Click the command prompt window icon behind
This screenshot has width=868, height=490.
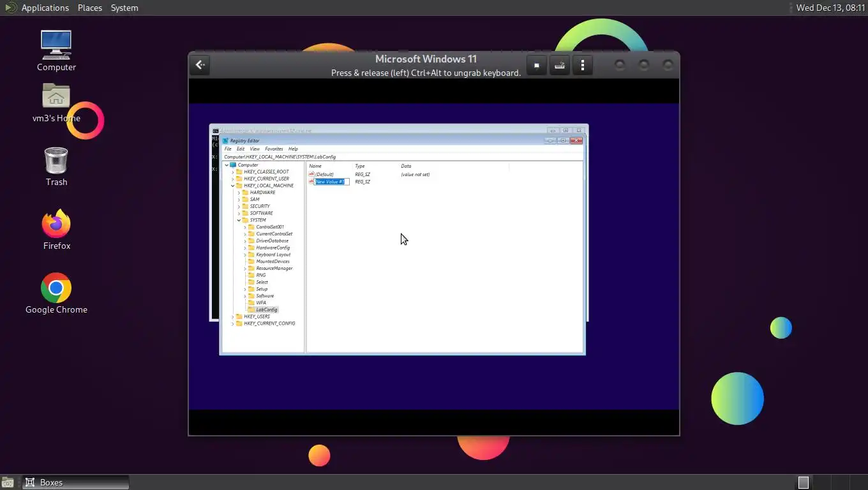216,131
